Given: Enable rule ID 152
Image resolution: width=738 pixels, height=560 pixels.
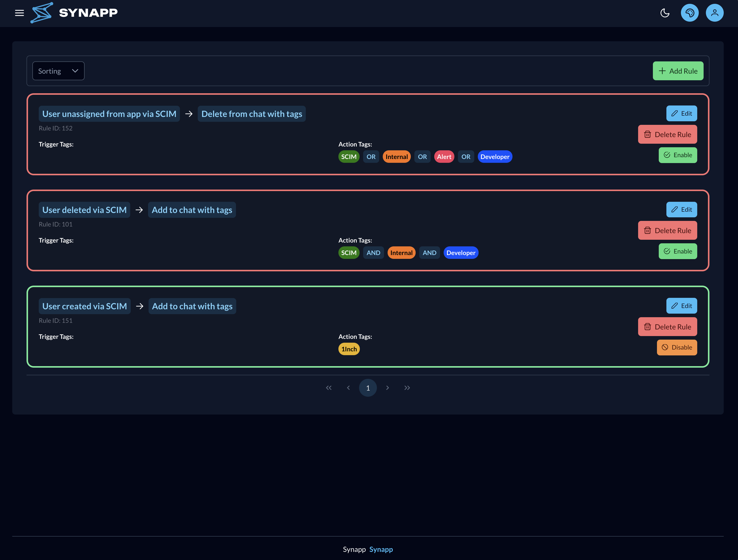Looking at the screenshot, I should click(x=678, y=155).
